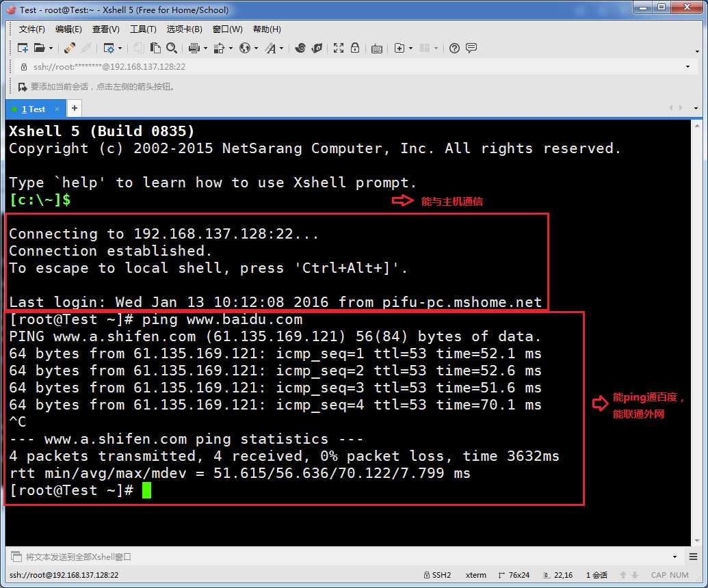Screen dimensions: 708x588
Task: Click the New tab plus-page icon
Action: [399, 48]
